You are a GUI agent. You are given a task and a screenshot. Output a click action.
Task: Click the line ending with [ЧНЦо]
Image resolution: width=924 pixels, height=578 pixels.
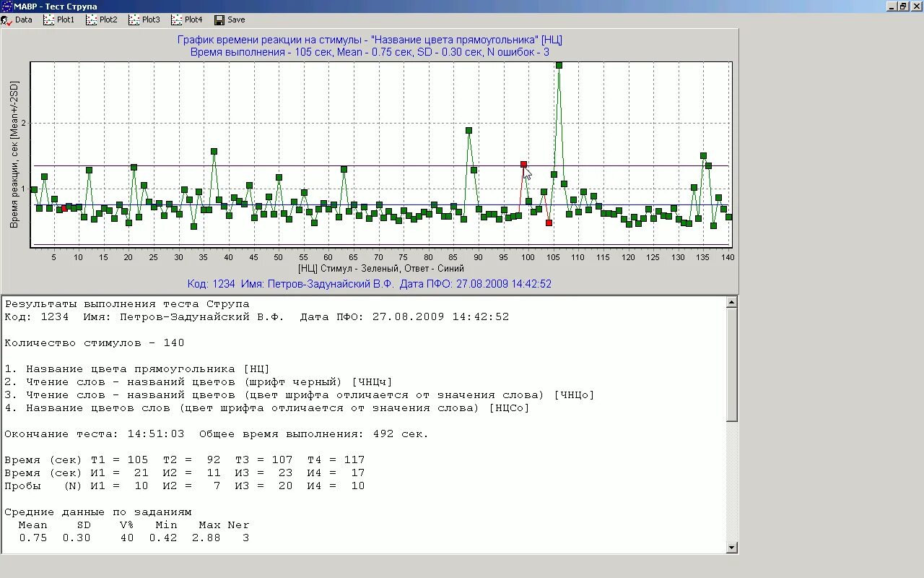[x=300, y=395]
